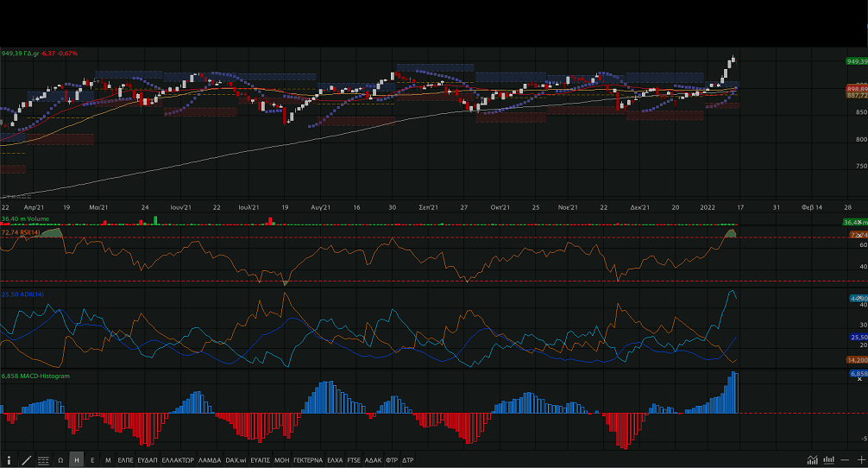Screen dimensions: 868x468
Task: Select the line drawing tool
Action: [x=26, y=460]
